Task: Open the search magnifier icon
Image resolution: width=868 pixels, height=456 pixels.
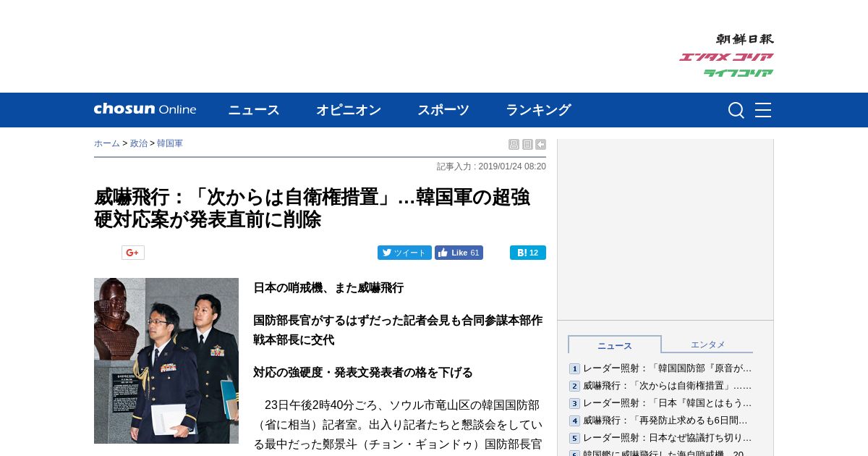Action: (x=736, y=110)
